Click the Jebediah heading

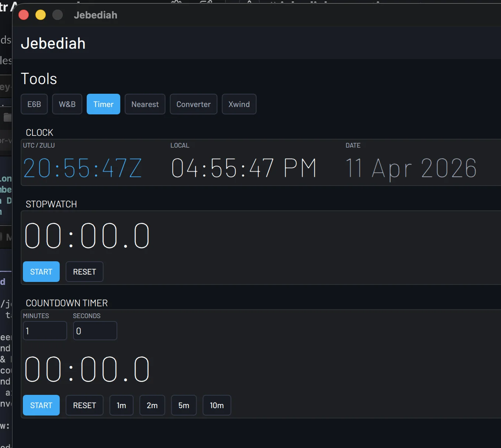coord(53,43)
